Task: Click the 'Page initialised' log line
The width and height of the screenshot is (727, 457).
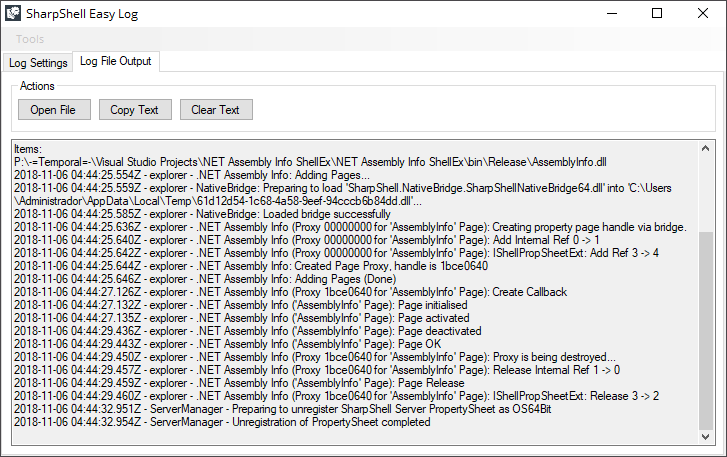Action: click(241, 305)
